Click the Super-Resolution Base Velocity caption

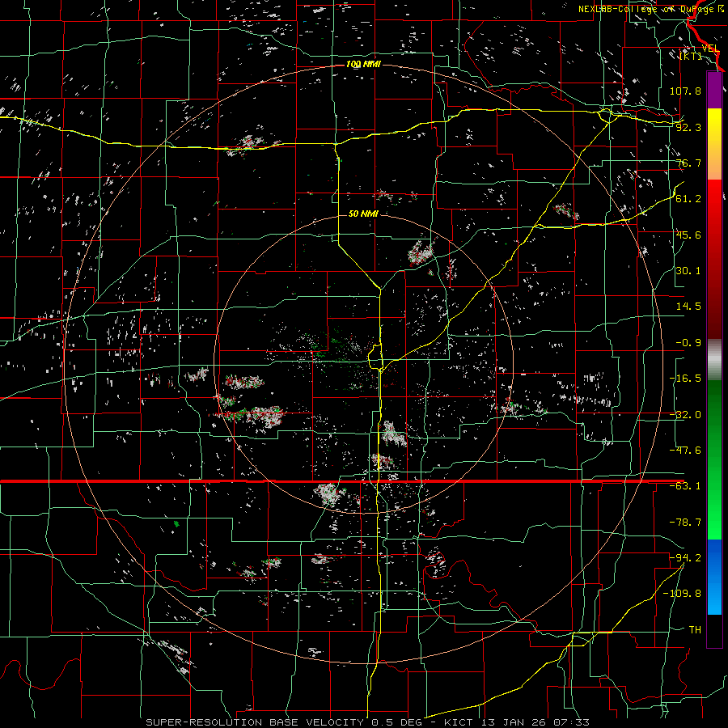pyautogui.click(x=368, y=722)
